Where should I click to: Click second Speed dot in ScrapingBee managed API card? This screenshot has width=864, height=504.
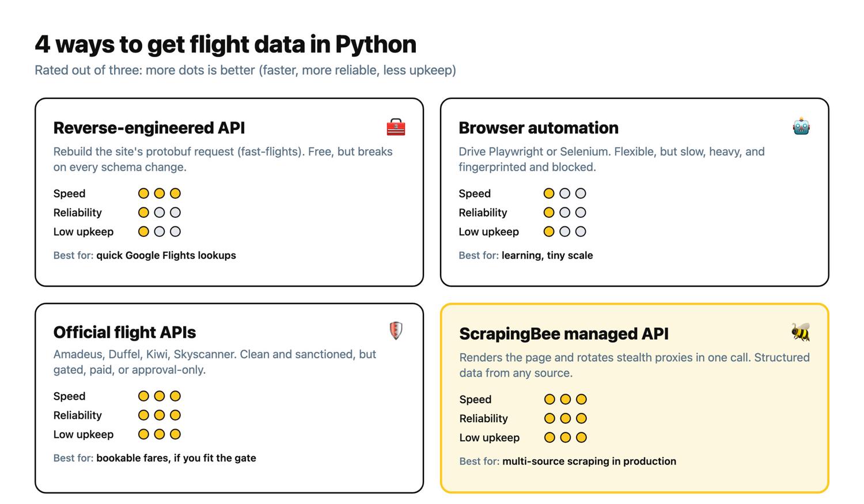click(x=566, y=399)
